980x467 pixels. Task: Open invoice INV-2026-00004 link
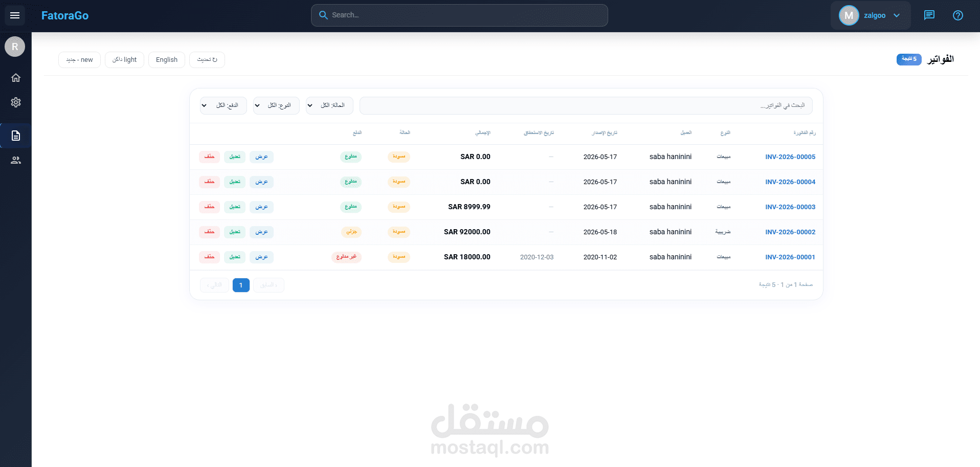coord(790,182)
